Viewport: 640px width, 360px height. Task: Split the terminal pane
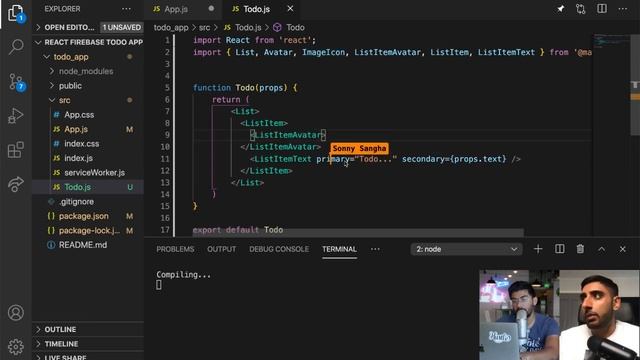point(560,249)
